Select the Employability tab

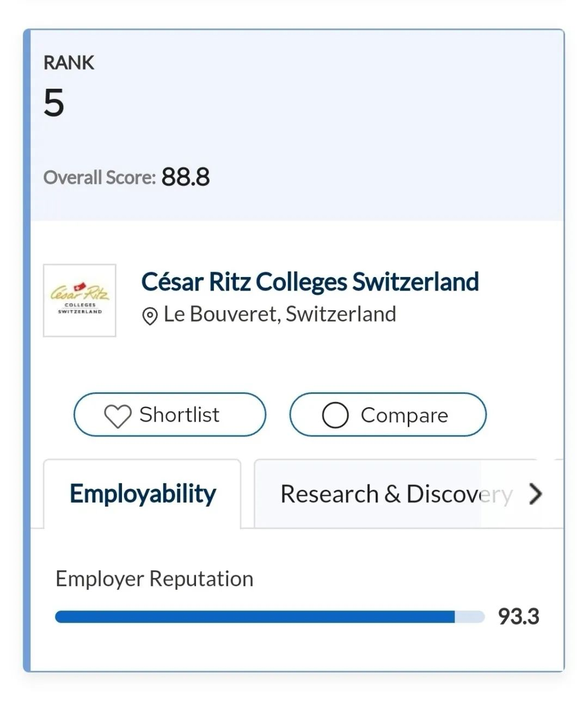point(143,494)
